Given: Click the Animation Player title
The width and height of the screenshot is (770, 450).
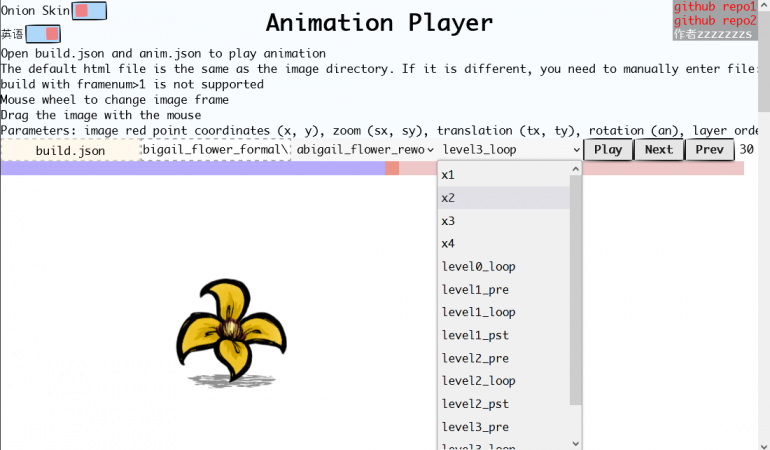Looking at the screenshot, I should click(x=379, y=23).
